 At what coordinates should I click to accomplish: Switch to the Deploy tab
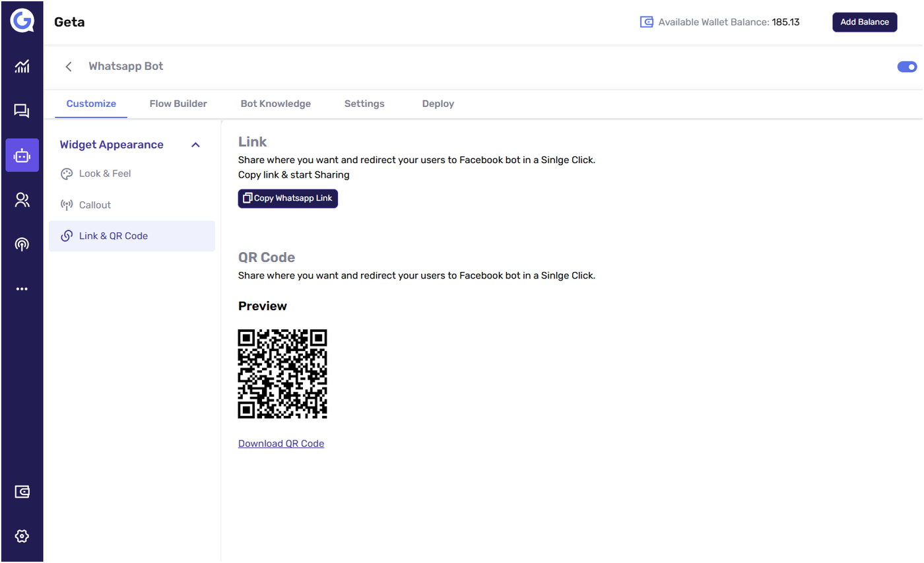point(438,104)
